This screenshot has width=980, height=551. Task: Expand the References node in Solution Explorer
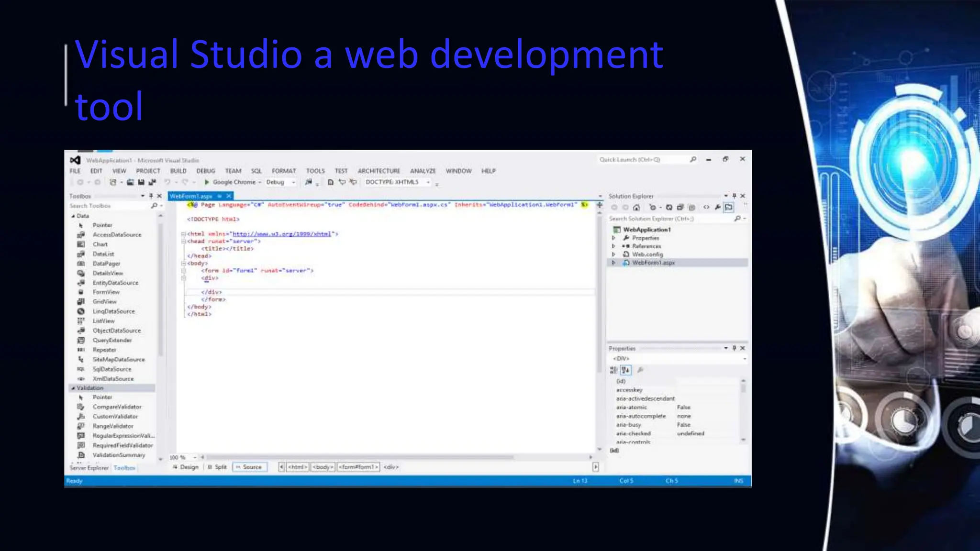[613, 246]
